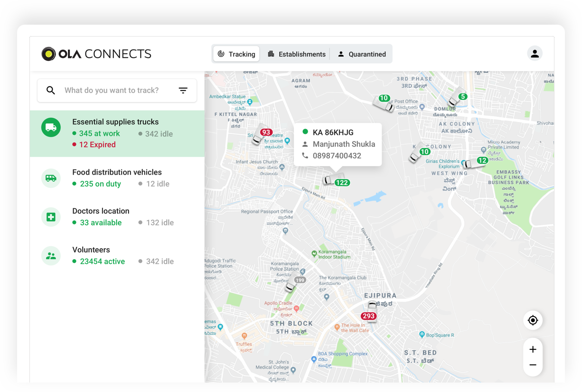Click the truck marker showing 122
Screen dimensions: 582x392
pos(343,182)
